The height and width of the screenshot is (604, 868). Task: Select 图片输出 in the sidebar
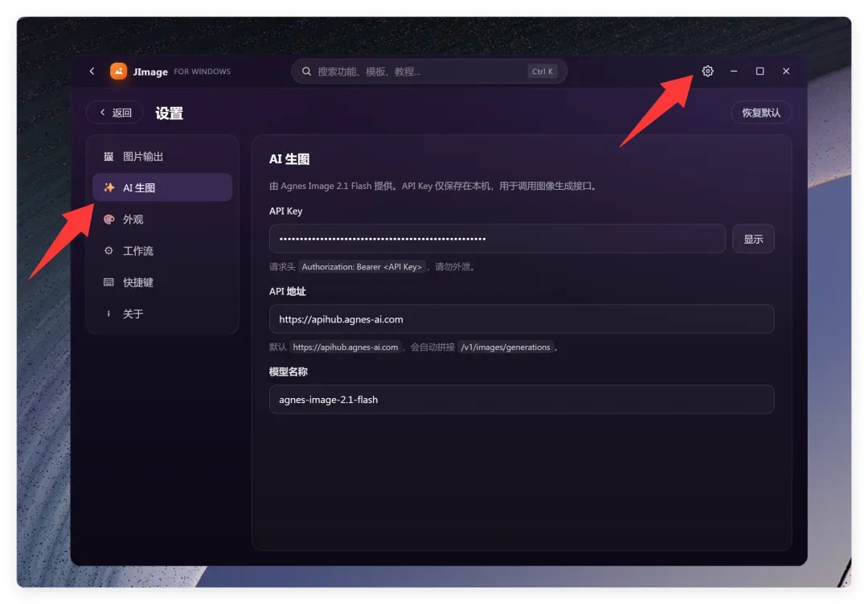coord(162,156)
